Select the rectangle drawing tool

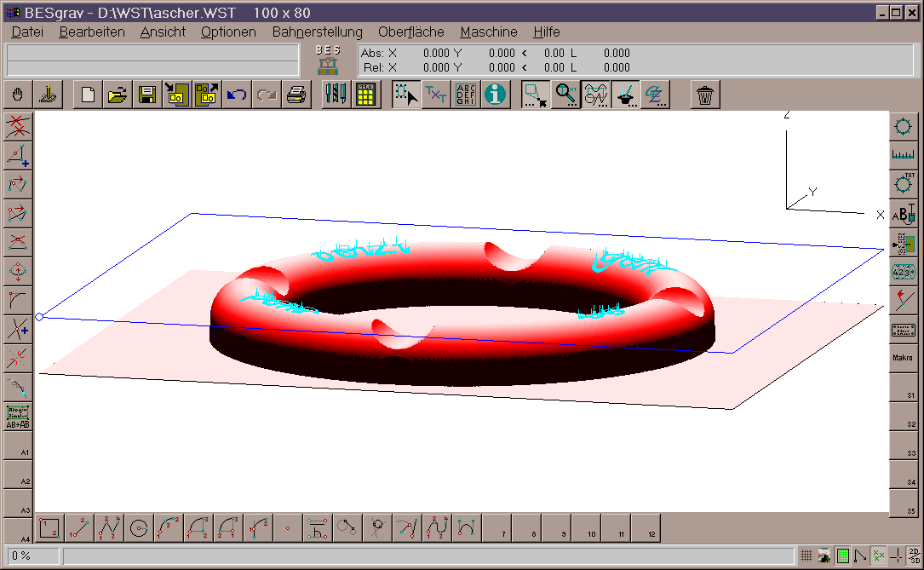click(x=49, y=528)
